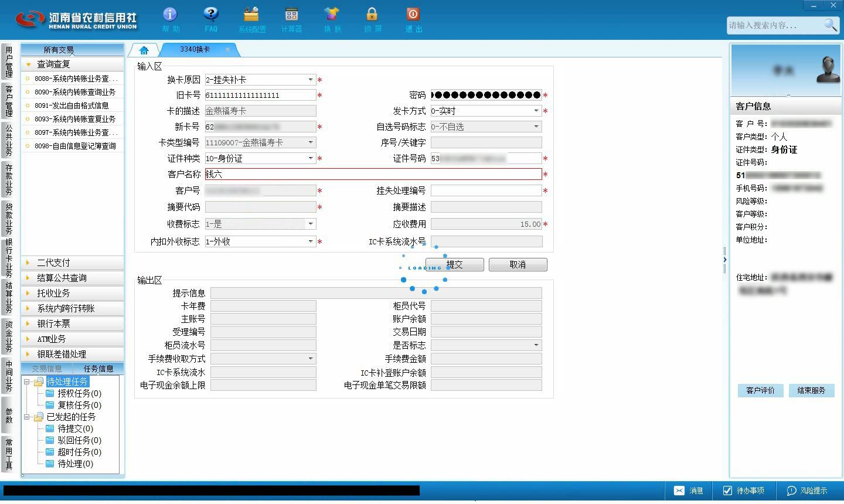Expand the 二代支付 section
Image resolution: width=844 pixels, height=504 pixels.
point(73,263)
